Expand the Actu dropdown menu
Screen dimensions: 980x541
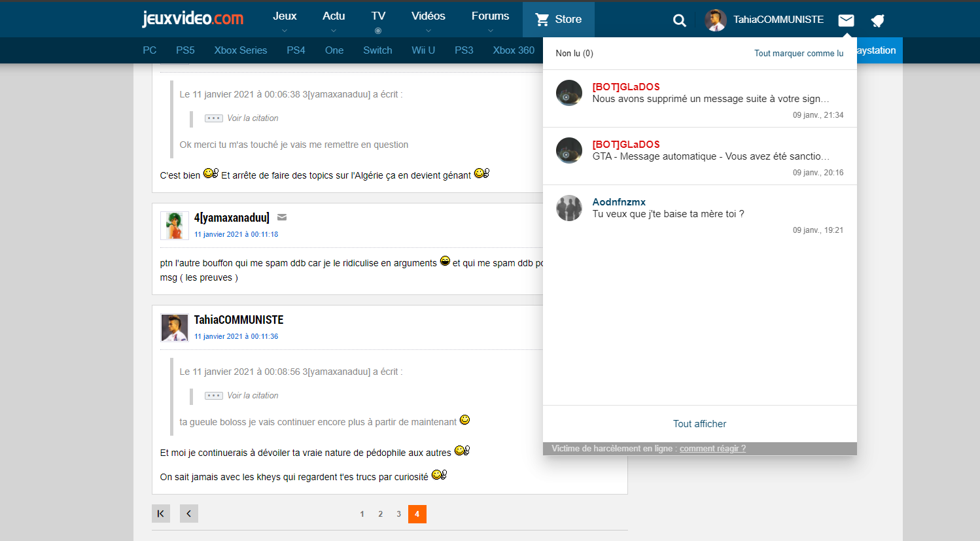pos(334,20)
